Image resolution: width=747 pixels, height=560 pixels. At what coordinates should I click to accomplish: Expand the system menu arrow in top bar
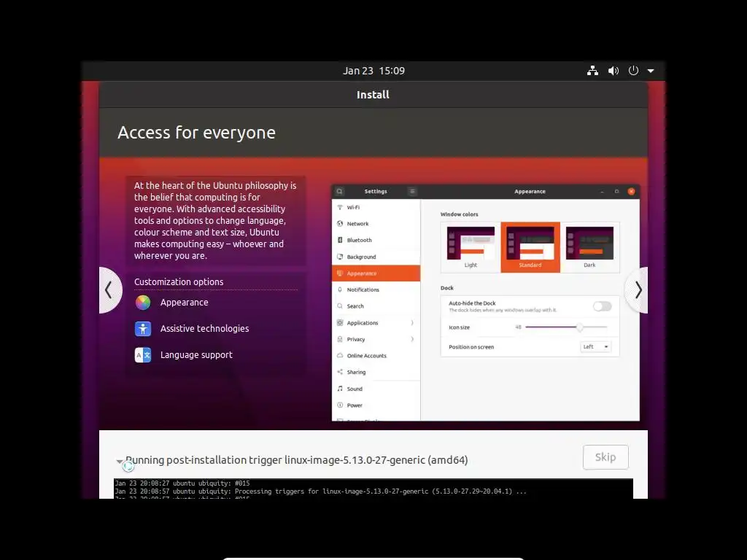651,71
